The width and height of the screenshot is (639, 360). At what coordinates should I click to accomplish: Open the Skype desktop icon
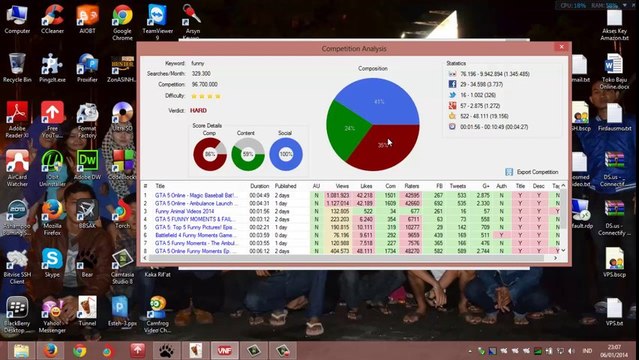click(52, 263)
